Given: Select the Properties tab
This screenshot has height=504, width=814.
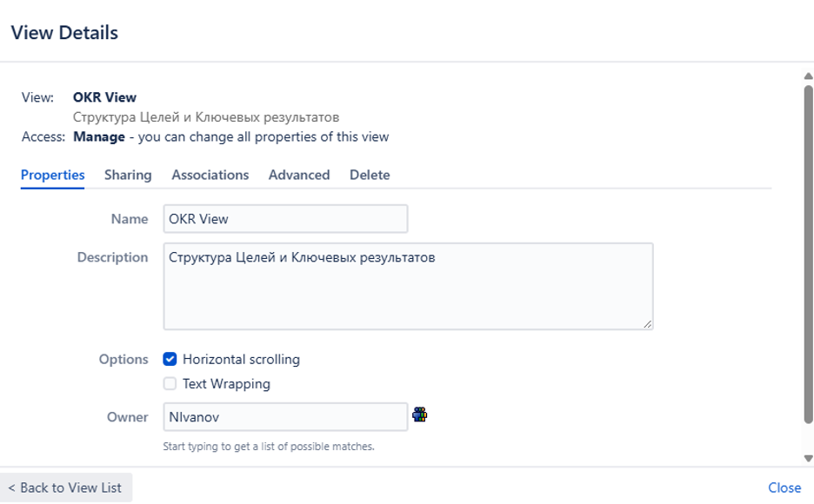Looking at the screenshot, I should coord(52,175).
